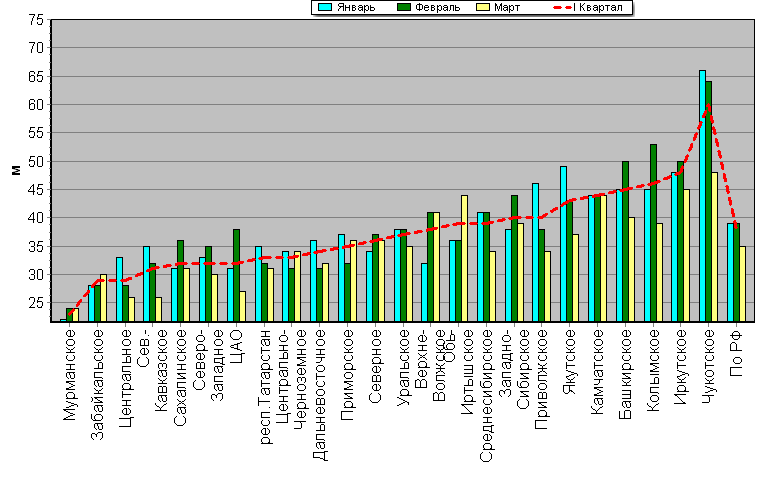Click the Приволжское January cyan bar
This screenshot has width=777, height=479.
click(x=536, y=253)
